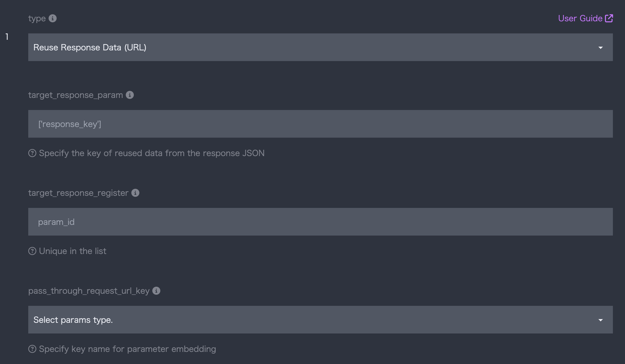Click the info icon beside the type label
This screenshot has width=625, height=364.
pos(52,18)
